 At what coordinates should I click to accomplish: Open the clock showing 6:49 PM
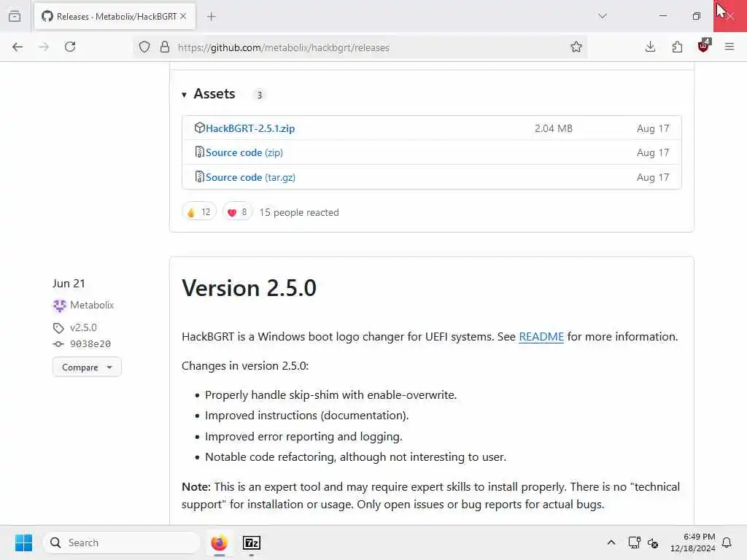point(693,542)
